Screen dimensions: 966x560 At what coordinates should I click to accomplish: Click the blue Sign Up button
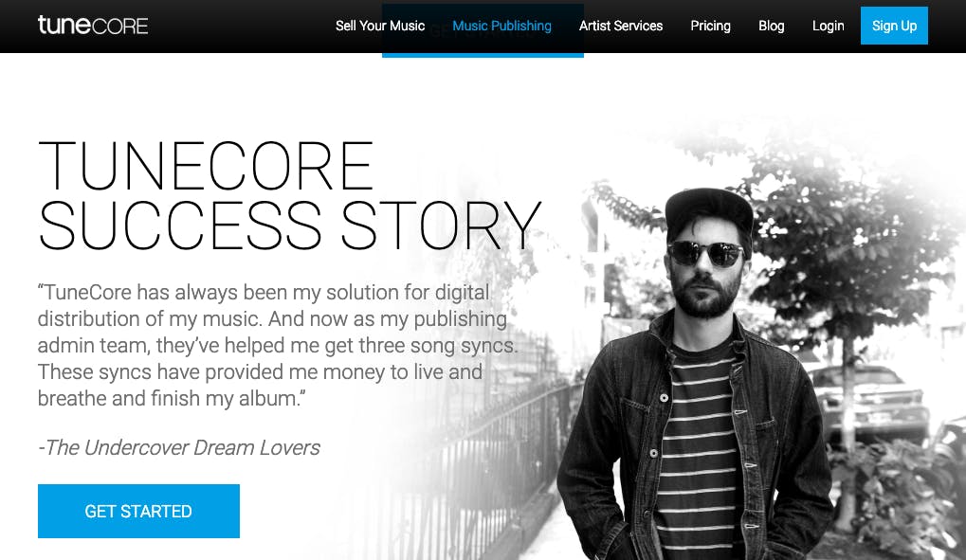tap(894, 26)
